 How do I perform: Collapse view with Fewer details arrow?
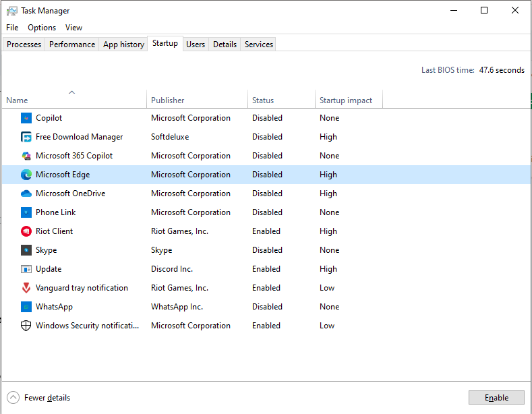(13, 398)
